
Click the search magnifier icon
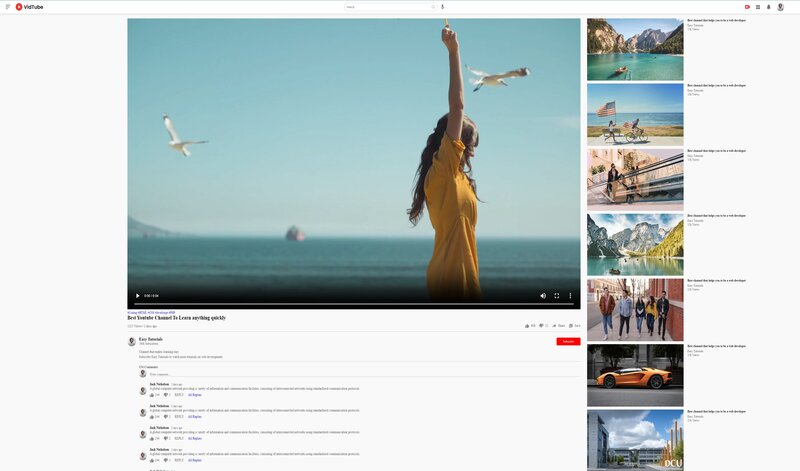click(x=433, y=7)
